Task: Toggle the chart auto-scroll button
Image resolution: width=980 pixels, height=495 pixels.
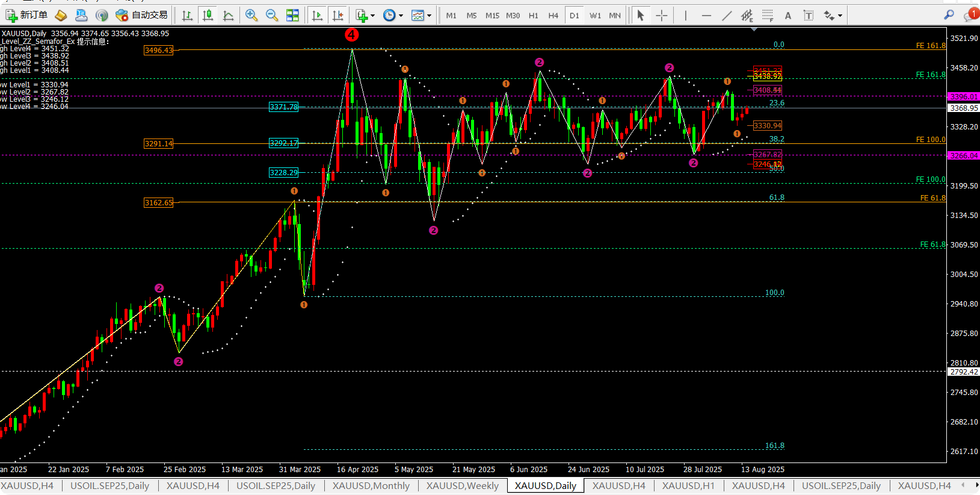Action: [x=317, y=15]
